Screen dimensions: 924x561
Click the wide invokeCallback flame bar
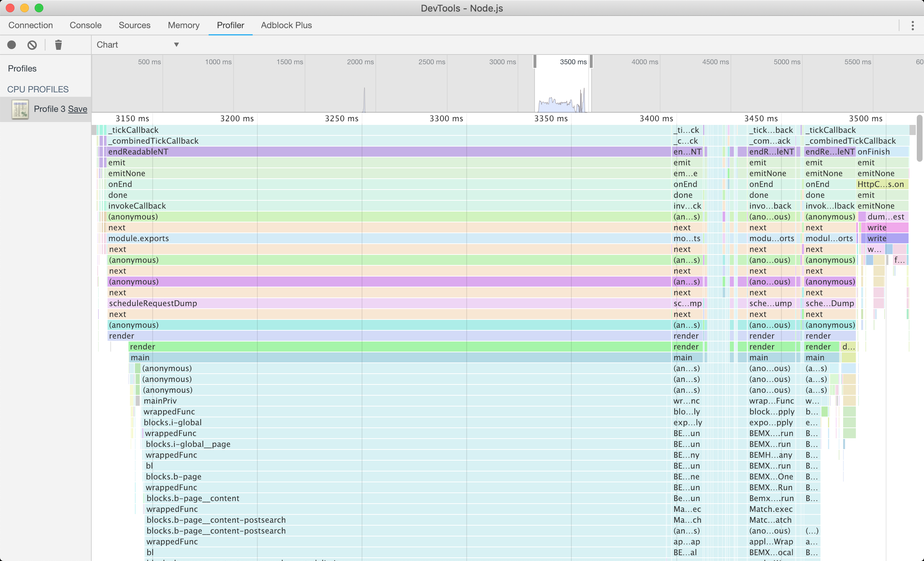389,206
